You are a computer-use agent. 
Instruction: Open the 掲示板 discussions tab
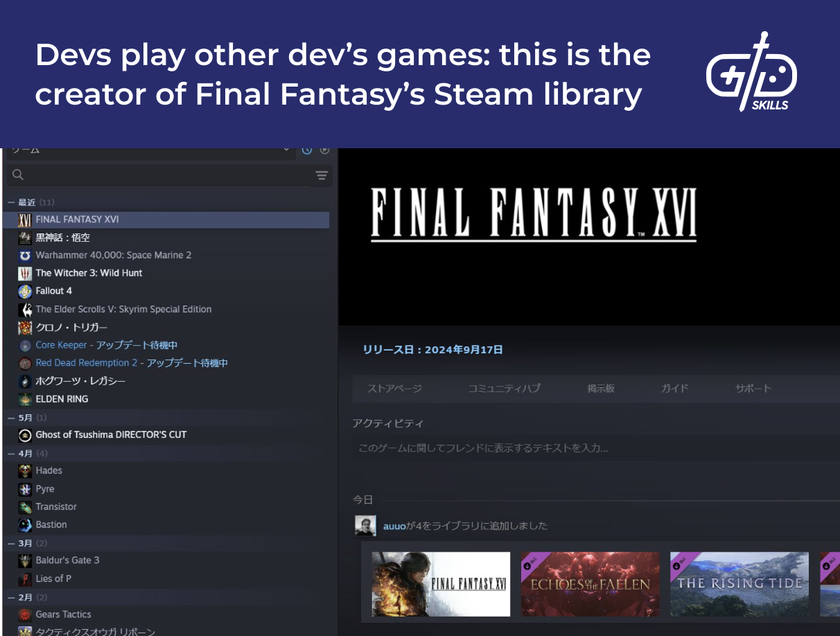pos(601,389)
